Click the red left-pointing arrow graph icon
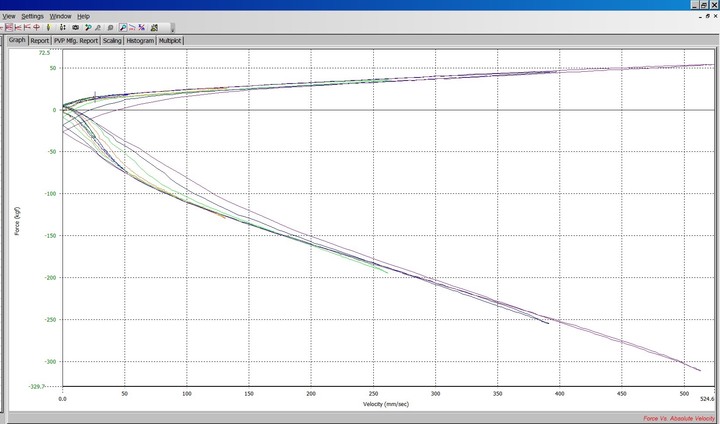The height and width of the screenshot is (424, 720). tap(18, 28)
